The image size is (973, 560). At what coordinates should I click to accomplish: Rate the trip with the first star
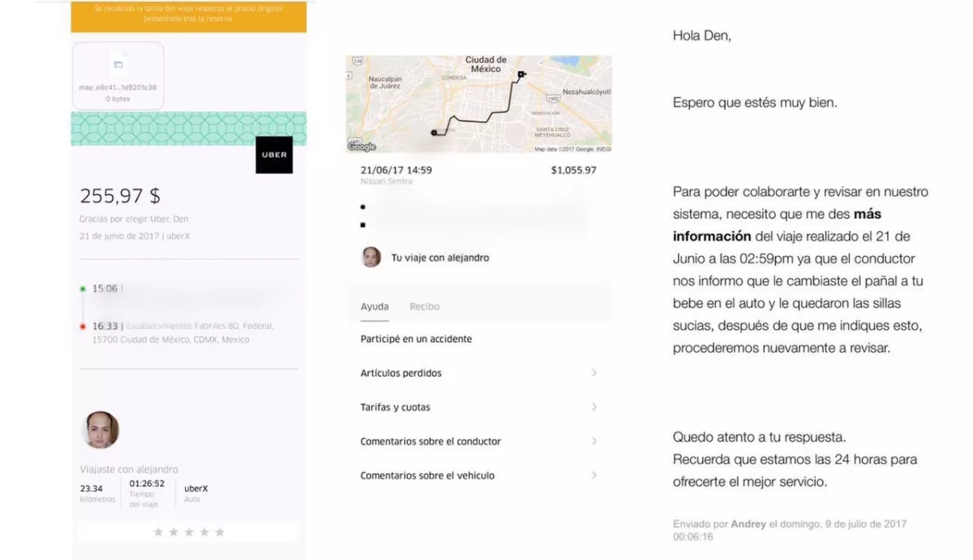click(x=158, y=532)
